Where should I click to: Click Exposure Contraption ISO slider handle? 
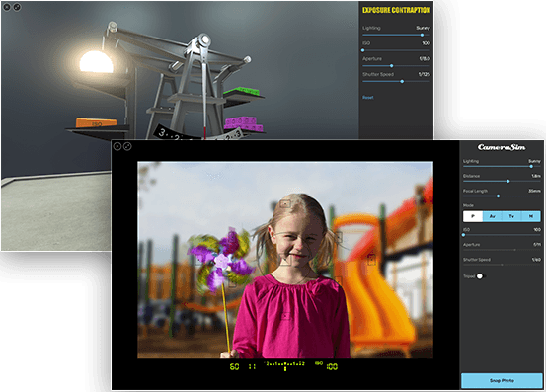(x=362, y=50)
